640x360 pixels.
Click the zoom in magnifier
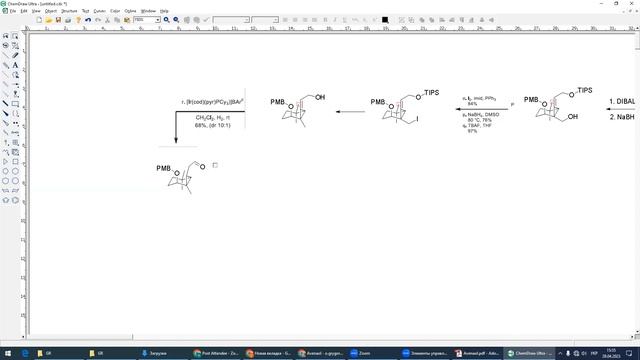point(167,20)
